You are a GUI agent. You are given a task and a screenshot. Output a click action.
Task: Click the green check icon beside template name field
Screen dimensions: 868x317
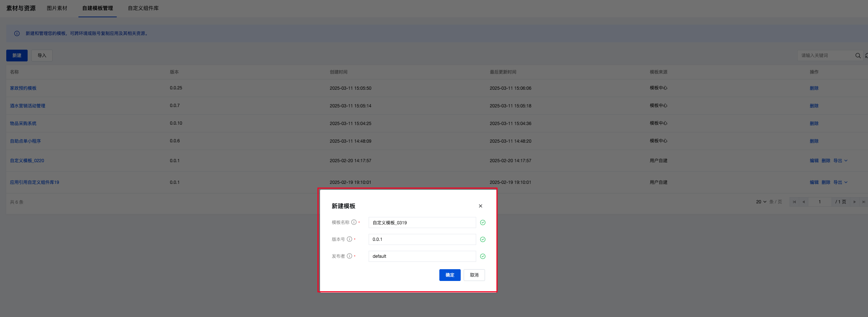pos(483,222)
